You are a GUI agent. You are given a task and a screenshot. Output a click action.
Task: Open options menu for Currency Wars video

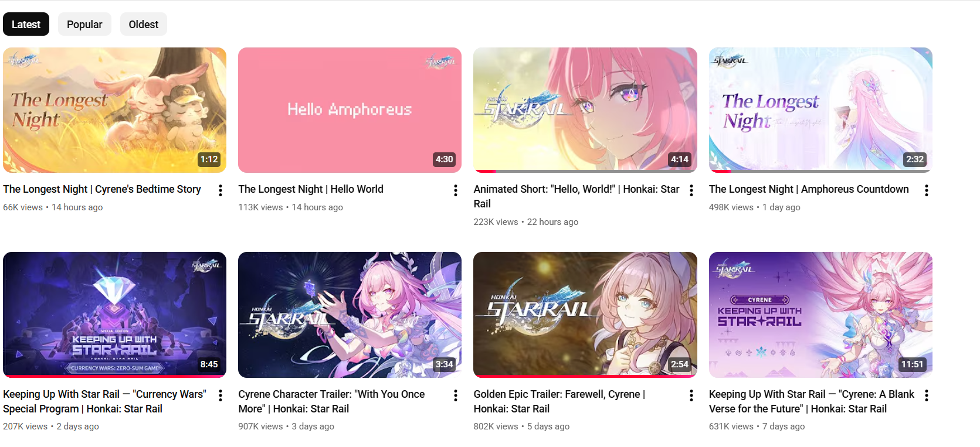221,395
